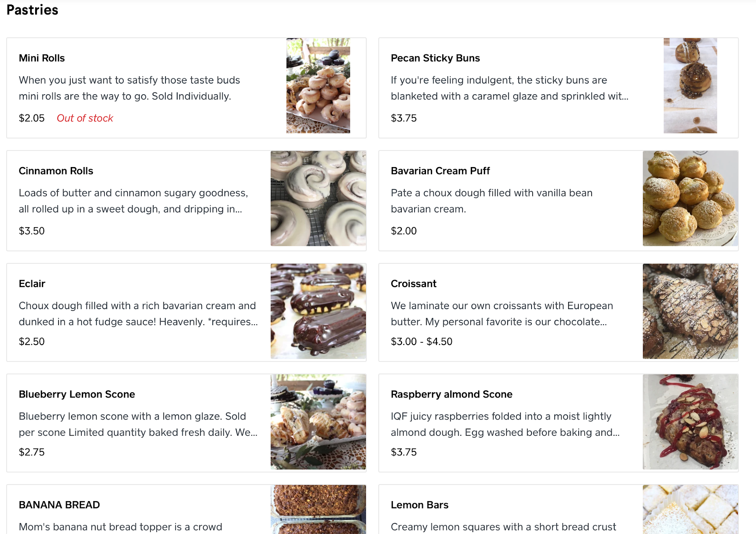Image resolution: width=756 pixels, height=534 pixels.
Task: Select the Blueberry Lemon Scone title
Action: (77, 394)
